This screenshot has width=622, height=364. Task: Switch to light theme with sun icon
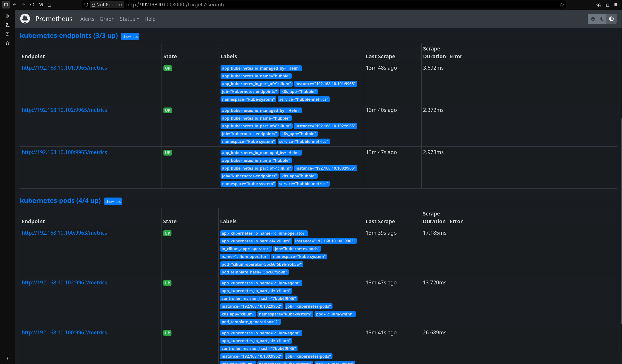tap(593, 19)
